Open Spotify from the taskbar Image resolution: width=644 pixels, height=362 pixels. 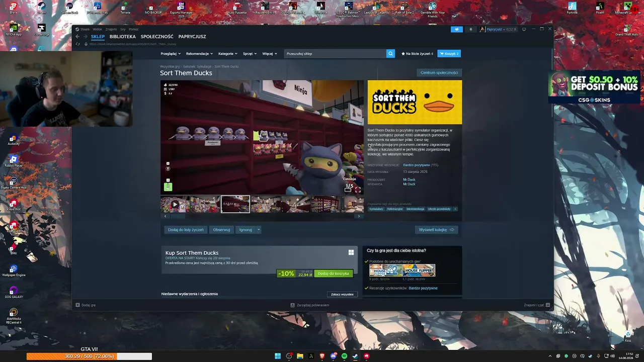[344, 356]
